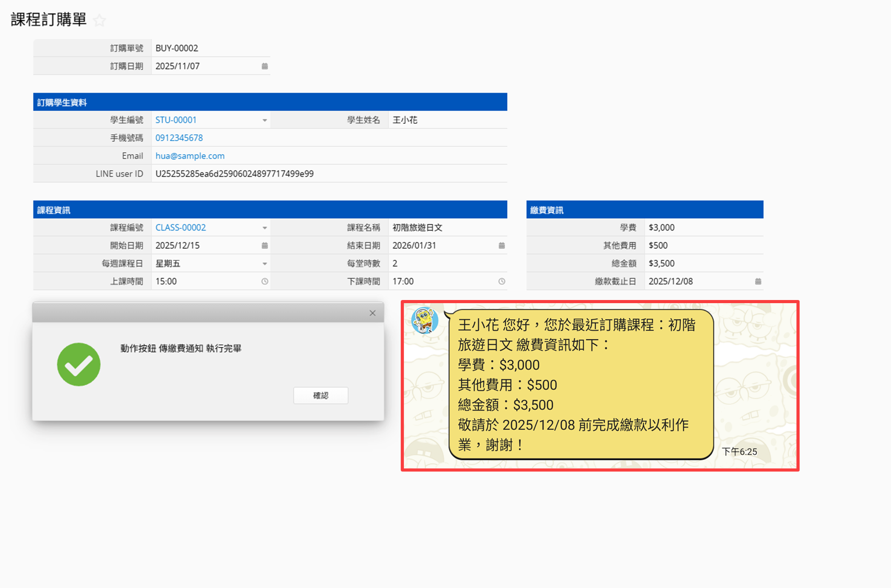Click the yellow LINE payment message bubble
The width and height of the screenshot is (891, 588).
580,385
